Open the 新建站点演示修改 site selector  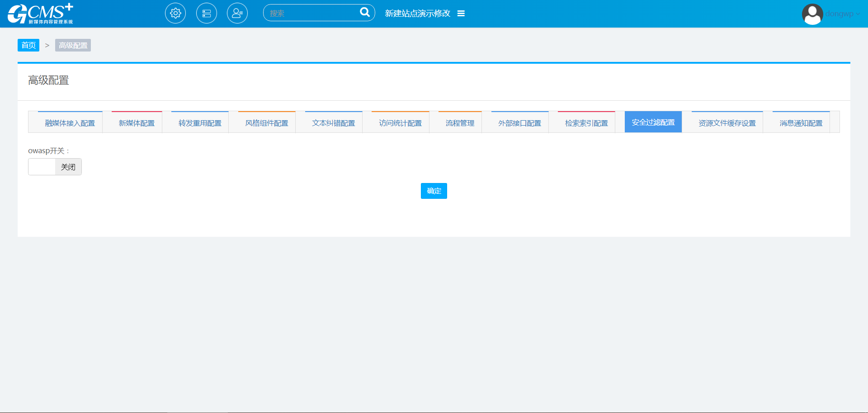pos(417,14)
